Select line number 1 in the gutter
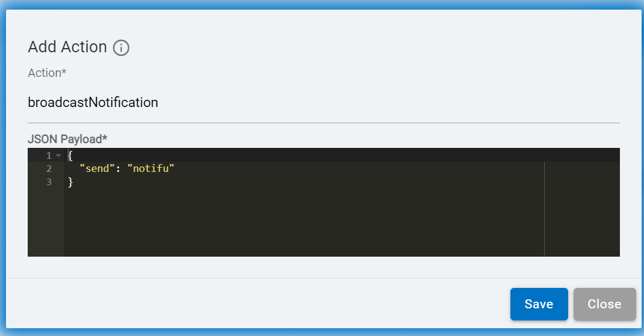The height and width of the screenshot is (336, 644). (49, 156)
